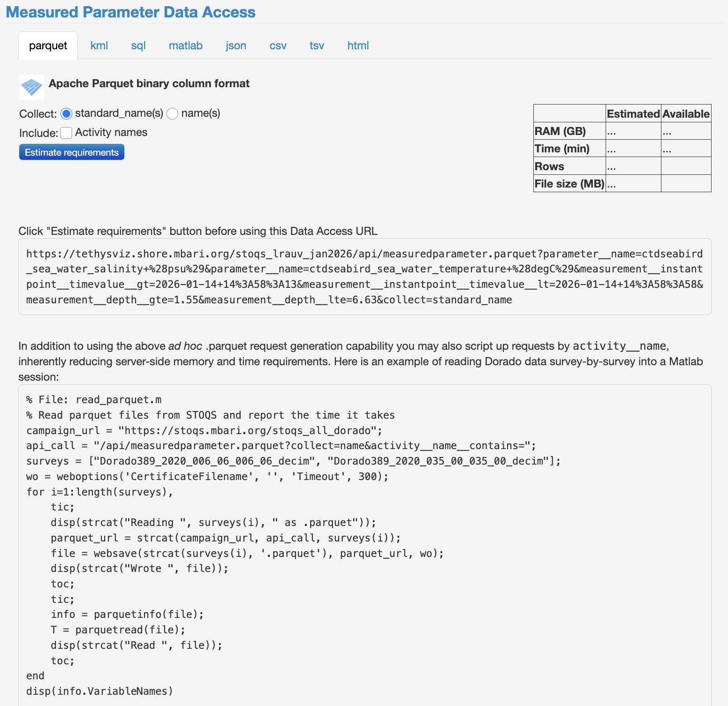
Task: Open the sql tab
Action: [138, 45]
